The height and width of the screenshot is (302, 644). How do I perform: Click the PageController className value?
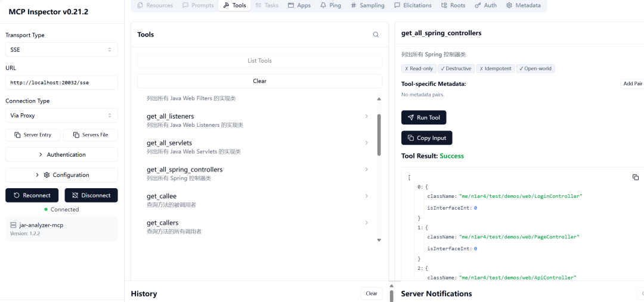pos(519,236)
